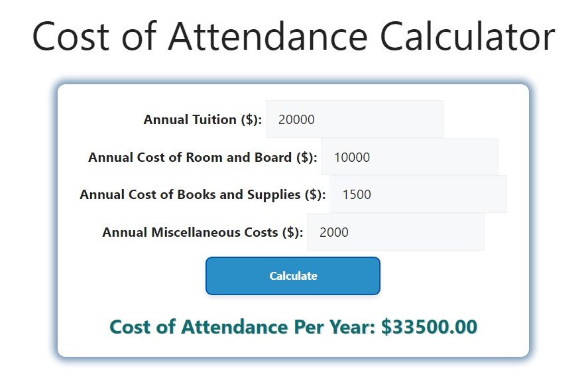Screen dimensions: 588x382
Task: Focus the Room and Board cost field
Action: [409, 157]
